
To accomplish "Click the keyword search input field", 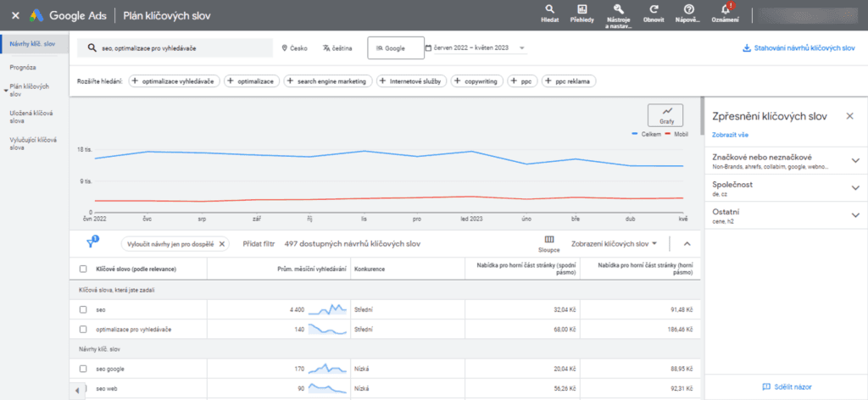I will [175, 48].
